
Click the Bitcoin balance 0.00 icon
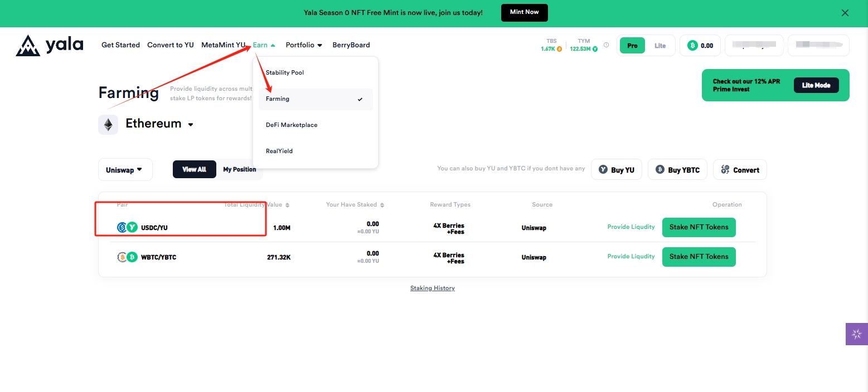[x=692, y=46]
